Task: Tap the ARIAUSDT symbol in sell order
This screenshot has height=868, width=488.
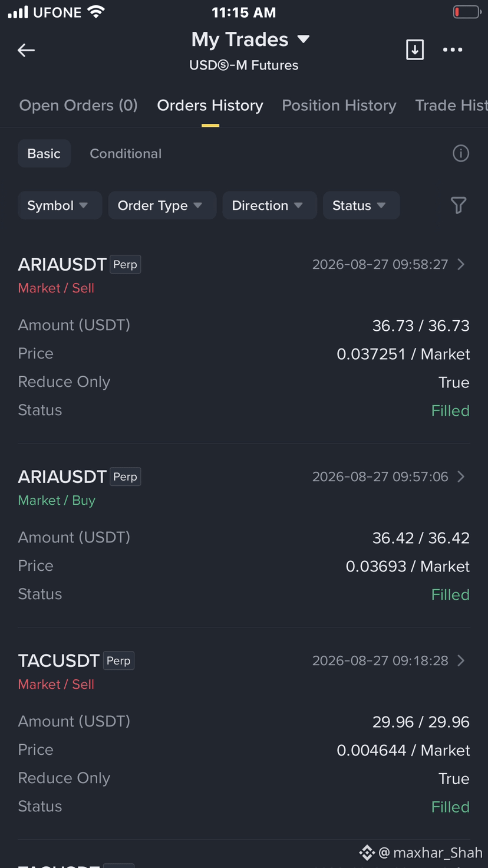Action: 62,264
